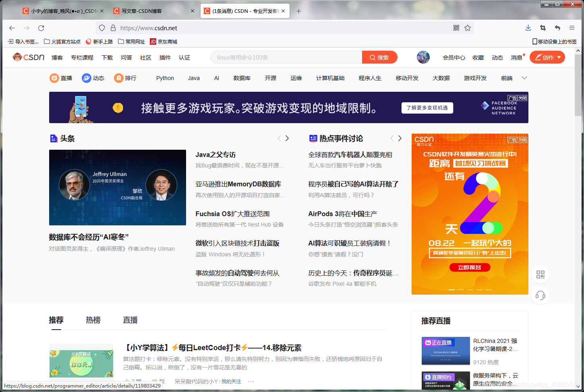Screen dimensions: 584x392
Task: Open 收藏 in the header
Action: click(x=478, y=58)
